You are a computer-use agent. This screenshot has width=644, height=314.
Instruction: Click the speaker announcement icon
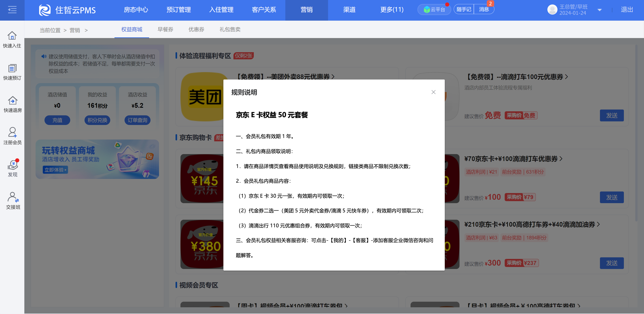tap(44, 56)
